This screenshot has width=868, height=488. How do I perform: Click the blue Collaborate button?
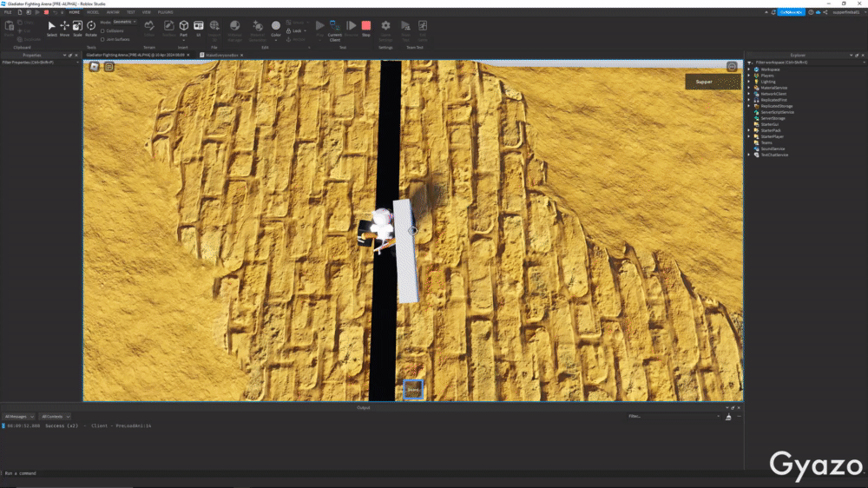pyautogui.click(x=791, y=12)
